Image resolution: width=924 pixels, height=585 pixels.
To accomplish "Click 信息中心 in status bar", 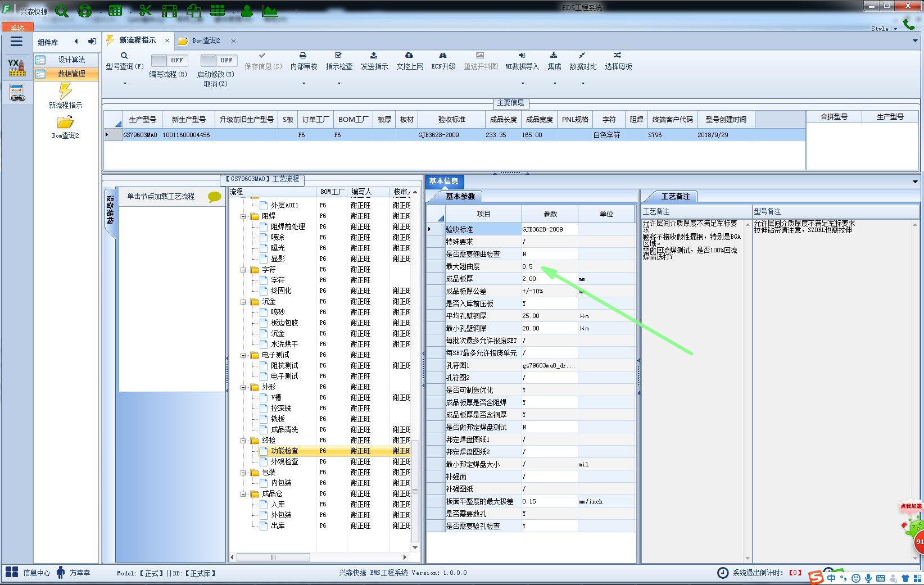I will (x=28, y=573).
